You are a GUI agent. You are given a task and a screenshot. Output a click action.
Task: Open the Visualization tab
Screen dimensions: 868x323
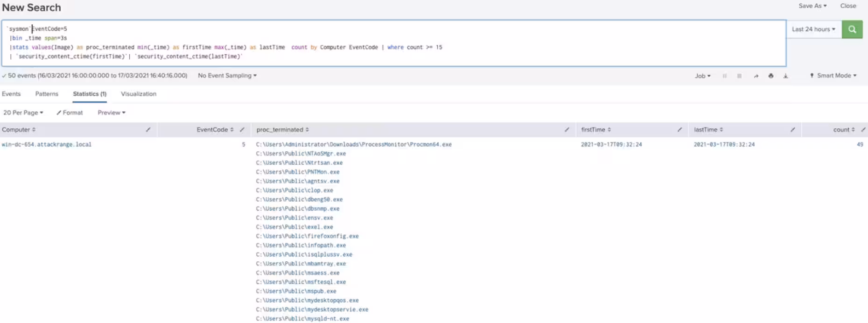coord(139,94)
